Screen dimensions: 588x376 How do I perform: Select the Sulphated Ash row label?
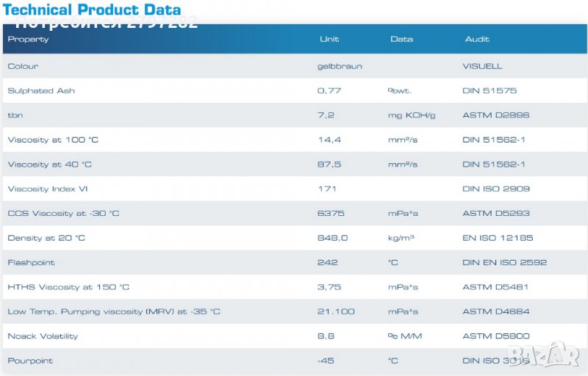tap(41, 91)
